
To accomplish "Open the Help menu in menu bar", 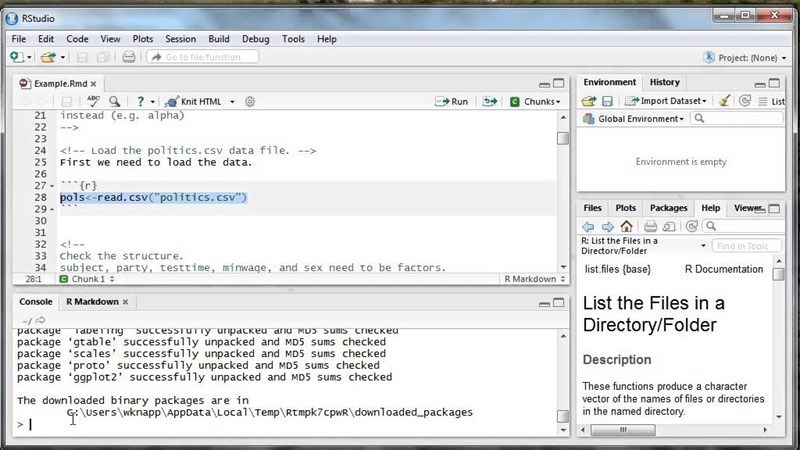I will (x=327, y=39).
